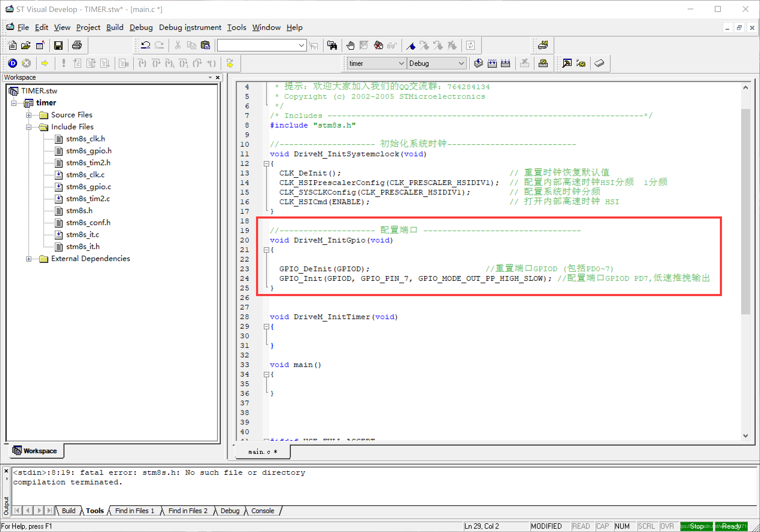760x532 pixels.
Task: Close the Workspace panel via X
Action: point(217,78)
